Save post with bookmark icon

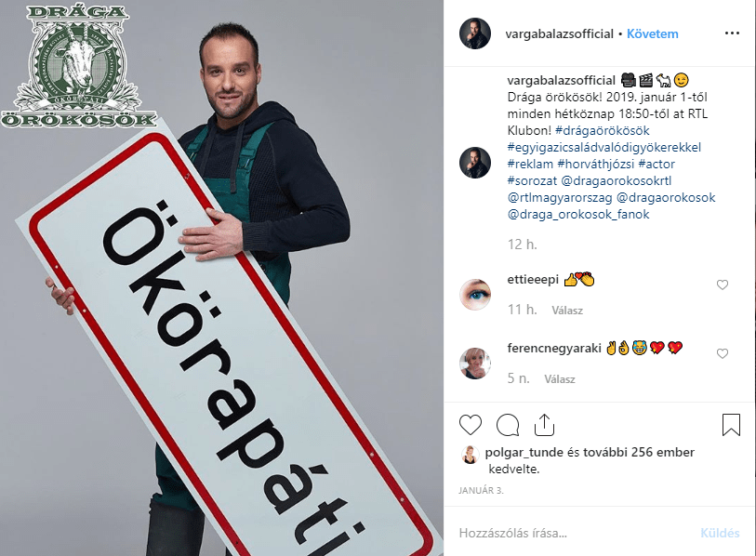(x=731, y=425)
